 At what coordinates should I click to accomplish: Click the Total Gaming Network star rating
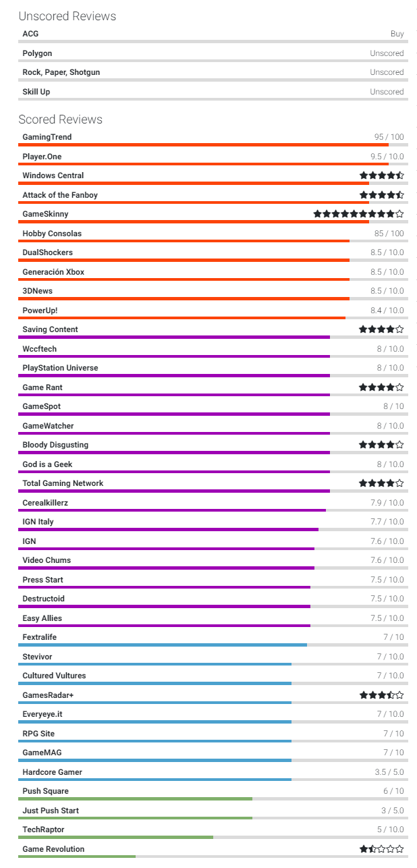click(x=381, y=483)
